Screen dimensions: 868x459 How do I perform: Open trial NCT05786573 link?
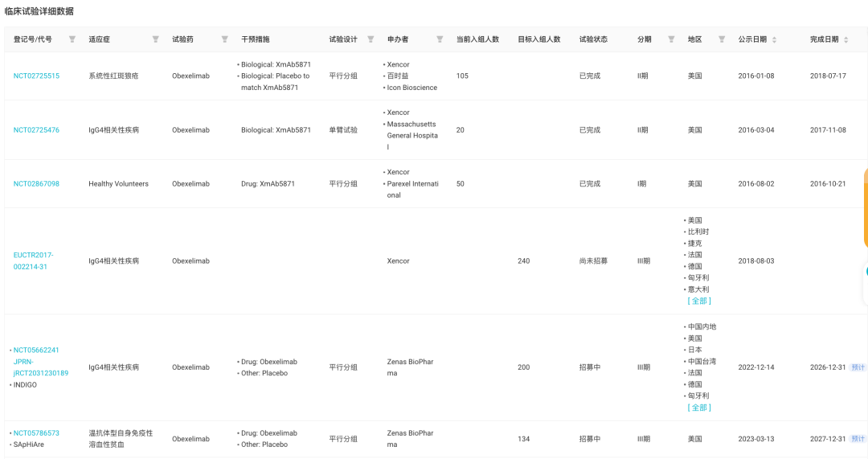(36, 433)
